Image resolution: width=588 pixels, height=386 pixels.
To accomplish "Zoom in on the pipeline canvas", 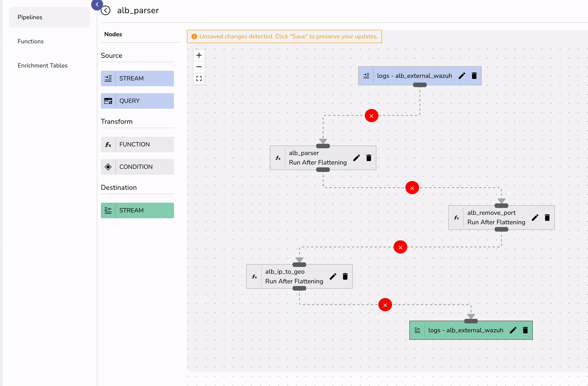I will [x=199, y=55].
